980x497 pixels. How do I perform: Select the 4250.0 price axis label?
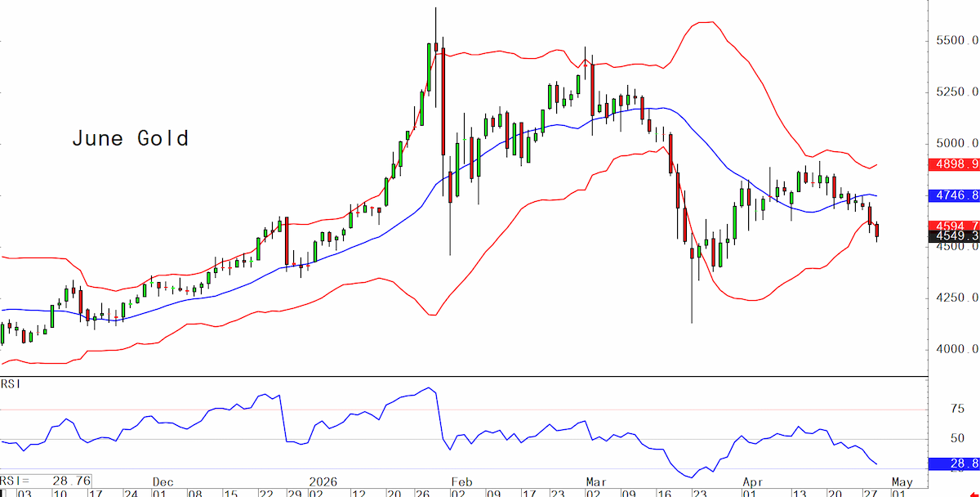point(957,298)
